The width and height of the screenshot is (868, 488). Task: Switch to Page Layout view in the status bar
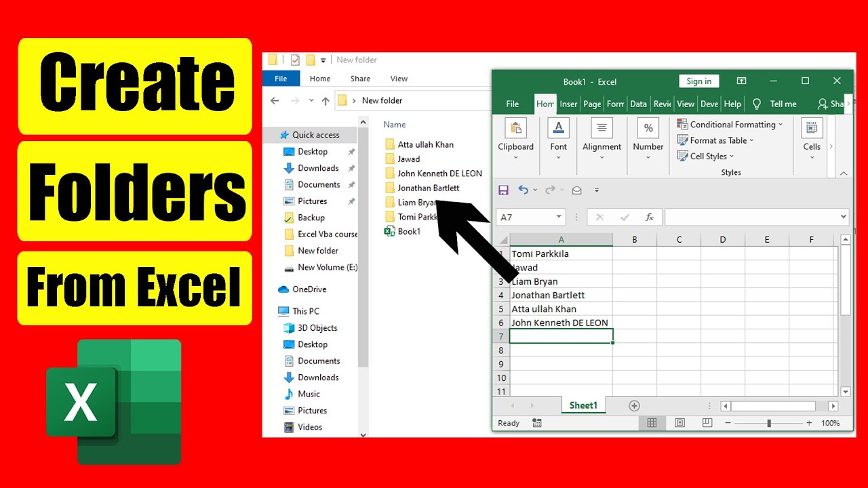point(679,423)
